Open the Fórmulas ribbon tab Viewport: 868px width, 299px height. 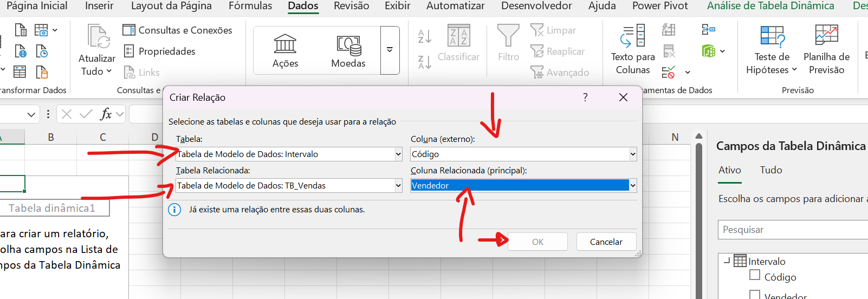250,6
